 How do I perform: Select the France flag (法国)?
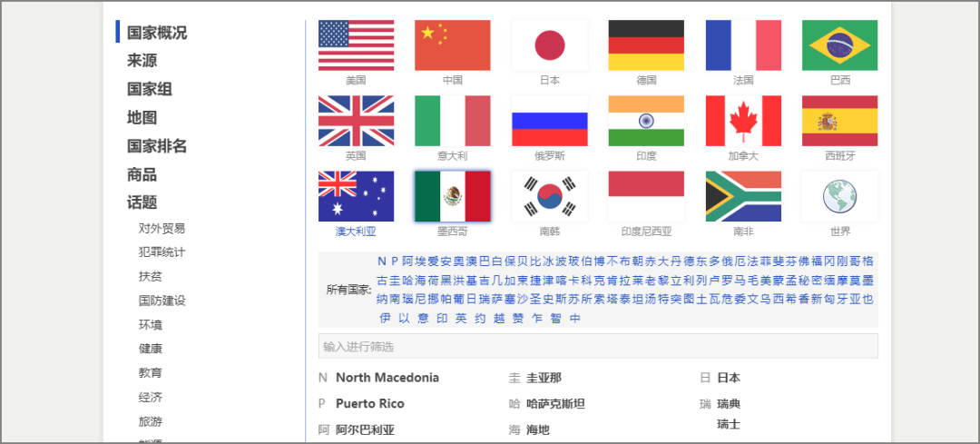coord(743,45)
